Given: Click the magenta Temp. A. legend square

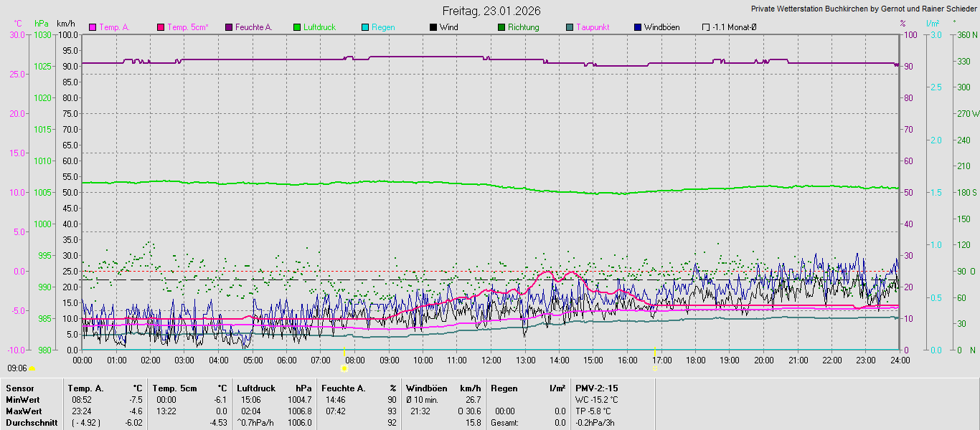Looking at the screenshot, I should click(93, 27).
